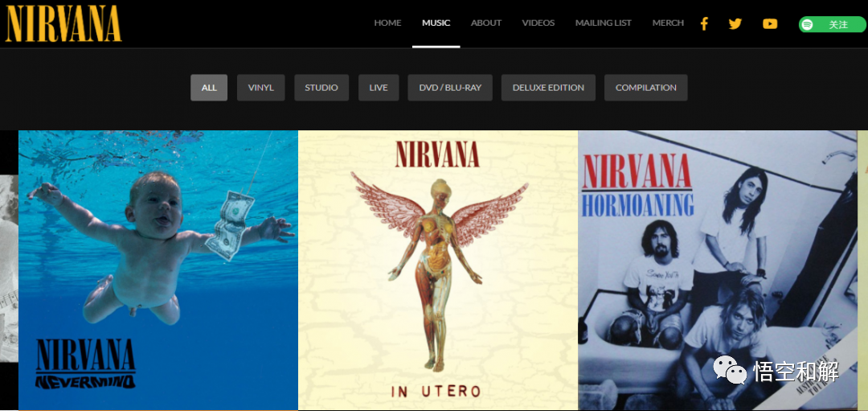Filter releases by COMPILATION
The image size is (868, 411).
point(646,88)
